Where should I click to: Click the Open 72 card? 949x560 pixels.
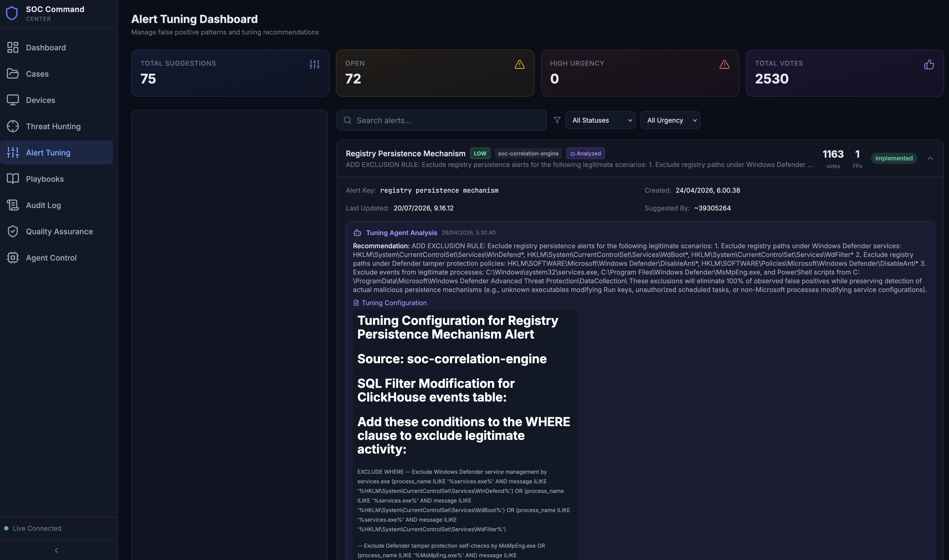coord(435,73)
